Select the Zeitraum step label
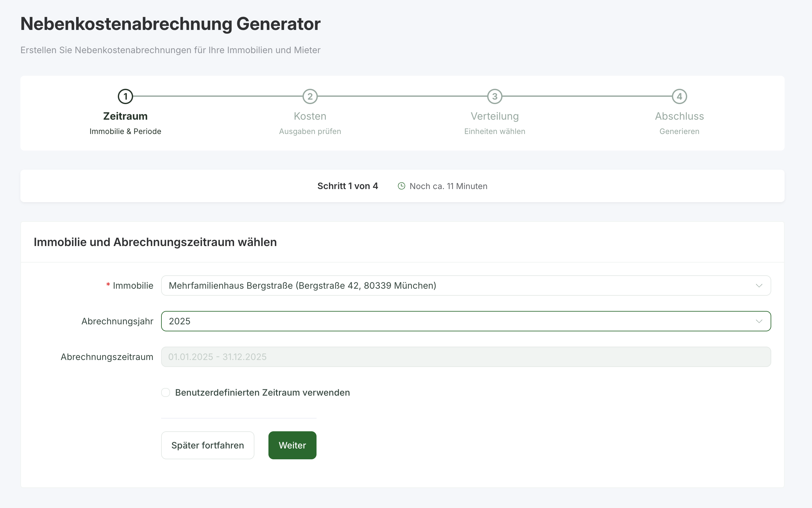Image resolution: width=812 pixels, height=508 pixels. pyautogui.click(x=125, y=116)
